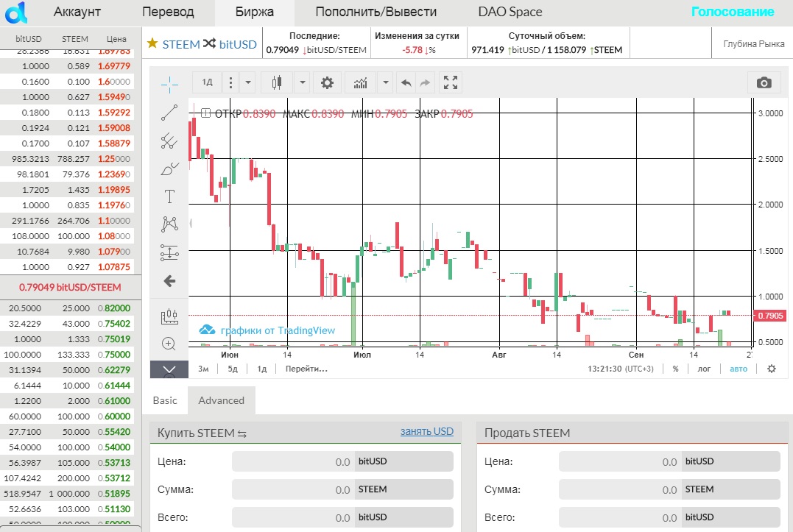Open chart settings gear in top toolbar
793x532 pixels.
click(327, 82)
